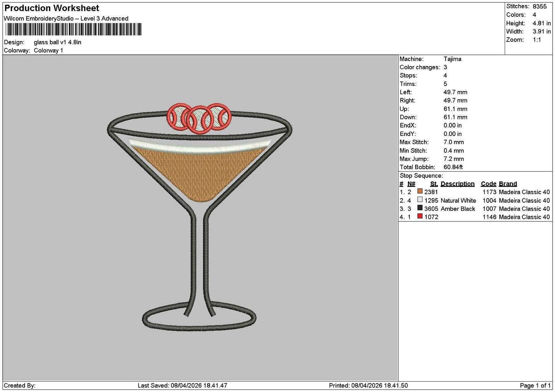Click the 'N#' column header

point(411,184)
